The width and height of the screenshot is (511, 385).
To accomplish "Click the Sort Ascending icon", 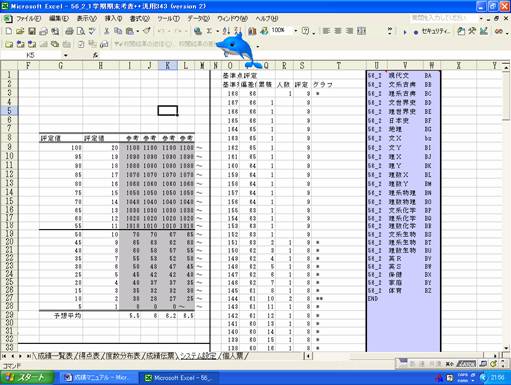I will (226, 31).
